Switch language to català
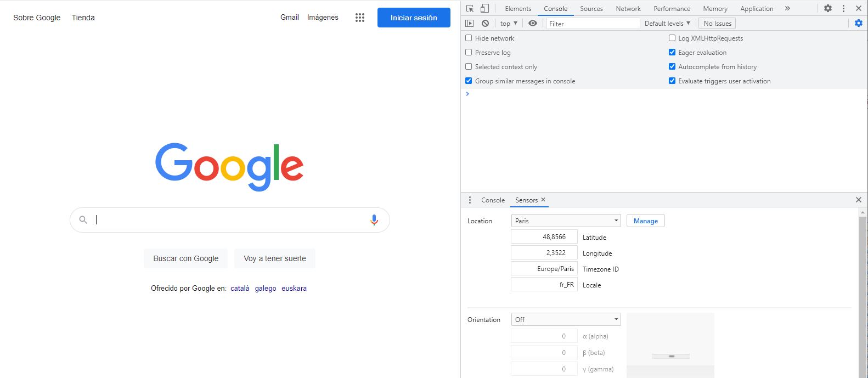This screenshot has width=868, height=378. click(240, 288)
